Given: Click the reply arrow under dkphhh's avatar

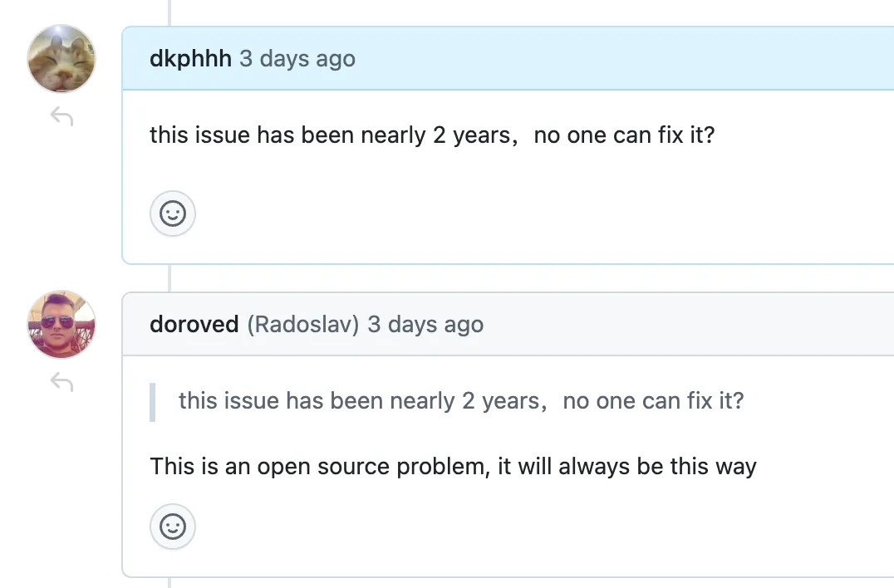Looking at the screenshot, I should (x=61, y=117).
